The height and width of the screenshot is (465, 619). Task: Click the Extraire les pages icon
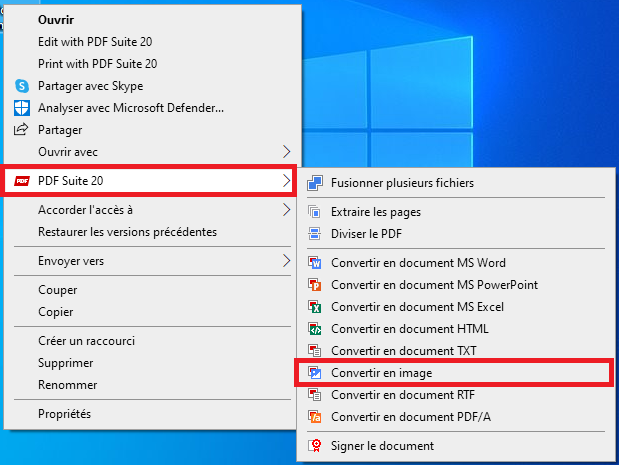316,212
